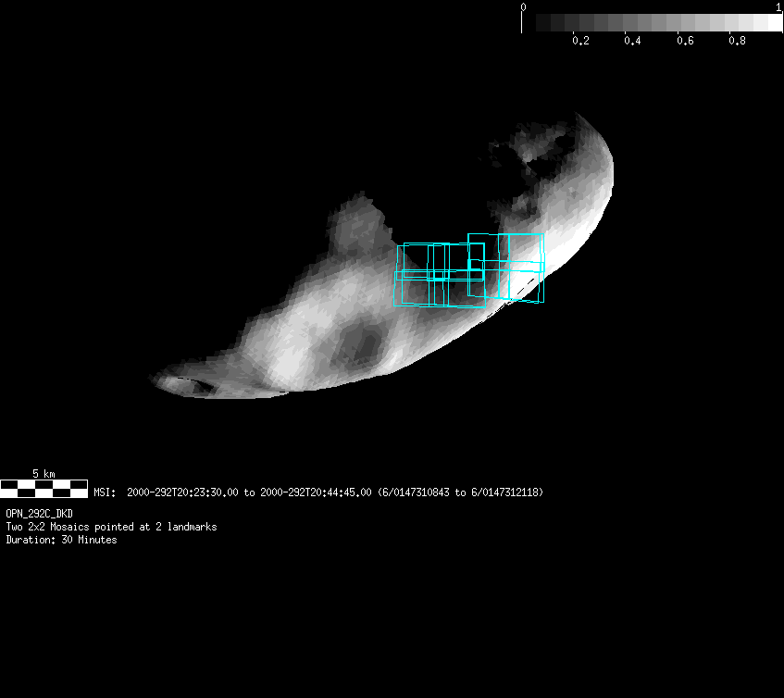The image size is (784, 698).
Task: Click the 'Duration: 30 Minutes' text
Action: pyautogui.click(x=61, y=540)
